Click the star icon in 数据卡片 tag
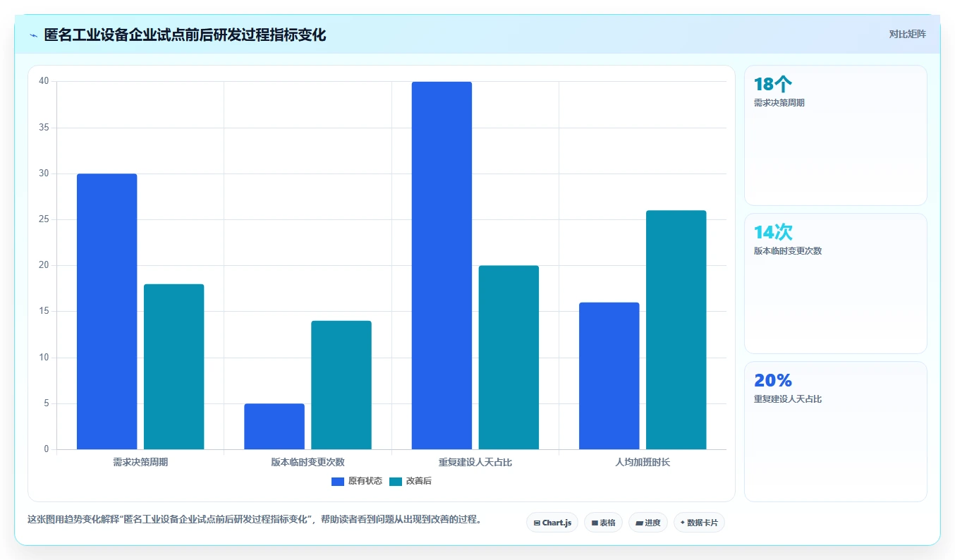 tap(683, 523)
